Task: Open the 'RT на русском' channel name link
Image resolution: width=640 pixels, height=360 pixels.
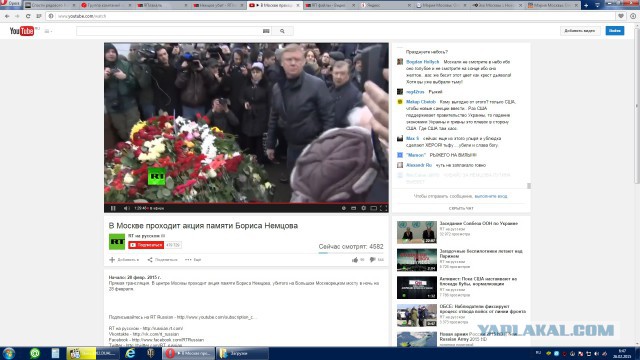Action: 144,236
